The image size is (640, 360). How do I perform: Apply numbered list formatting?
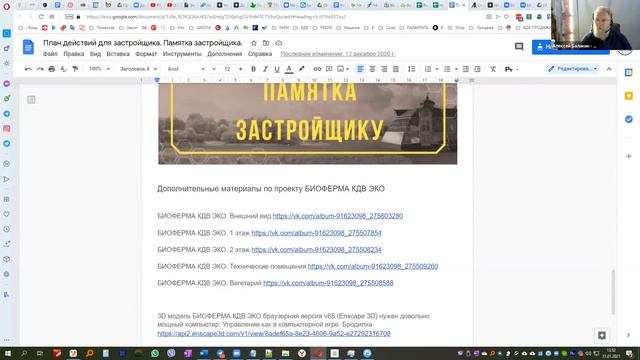428,69
